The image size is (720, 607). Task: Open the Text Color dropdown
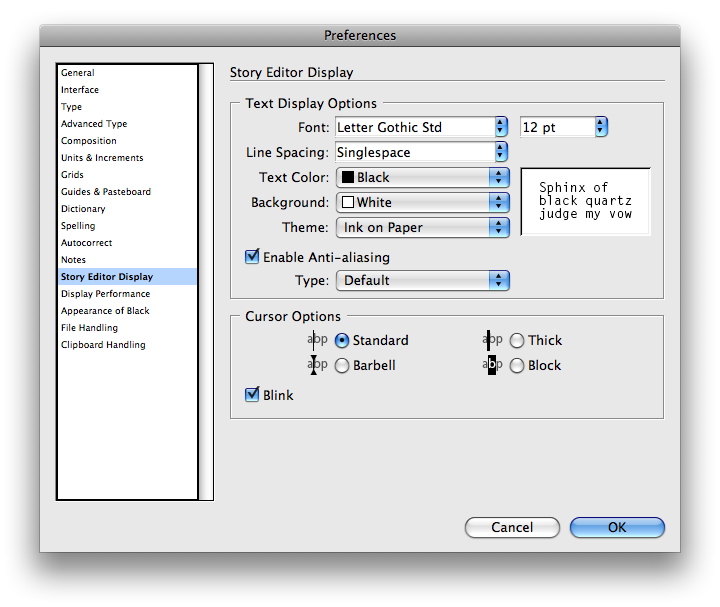click(422, 177)
